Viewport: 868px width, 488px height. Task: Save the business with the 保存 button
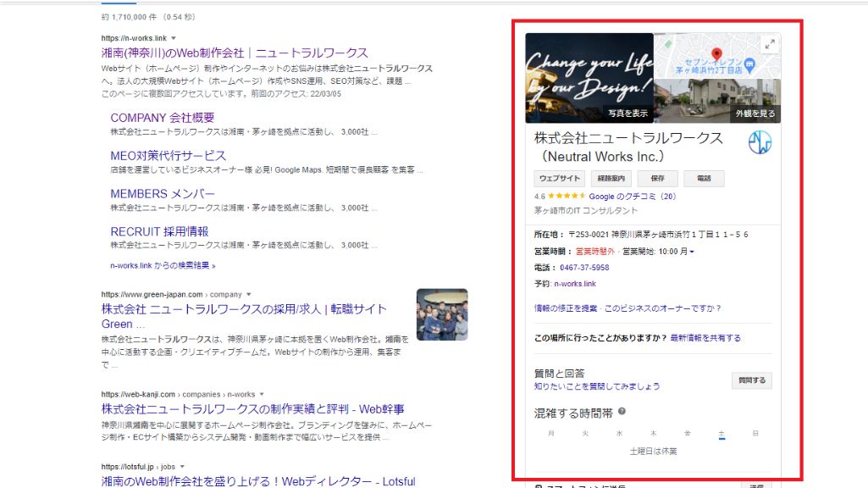[x=657, y=178]
